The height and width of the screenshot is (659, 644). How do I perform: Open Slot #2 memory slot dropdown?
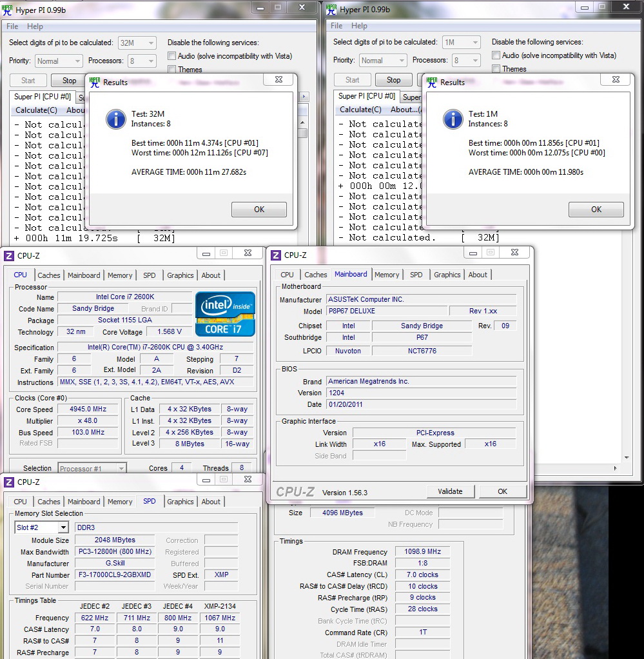pos(42,527)
